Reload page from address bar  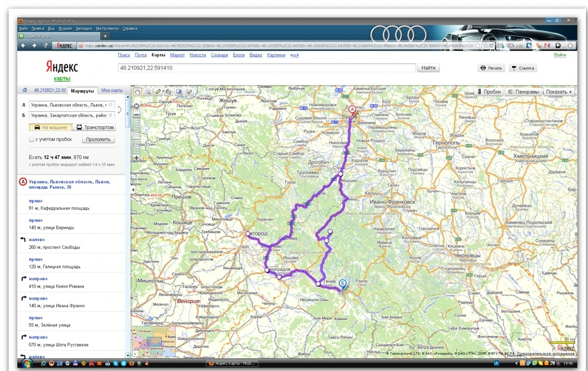pos(491,45)
